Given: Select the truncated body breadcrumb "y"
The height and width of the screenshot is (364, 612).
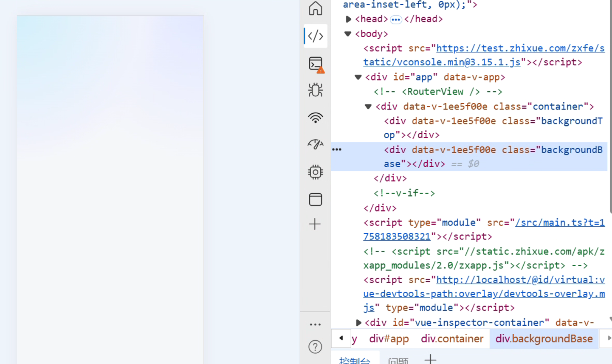Looking at the screenshot, I should [x=354, y=339].
